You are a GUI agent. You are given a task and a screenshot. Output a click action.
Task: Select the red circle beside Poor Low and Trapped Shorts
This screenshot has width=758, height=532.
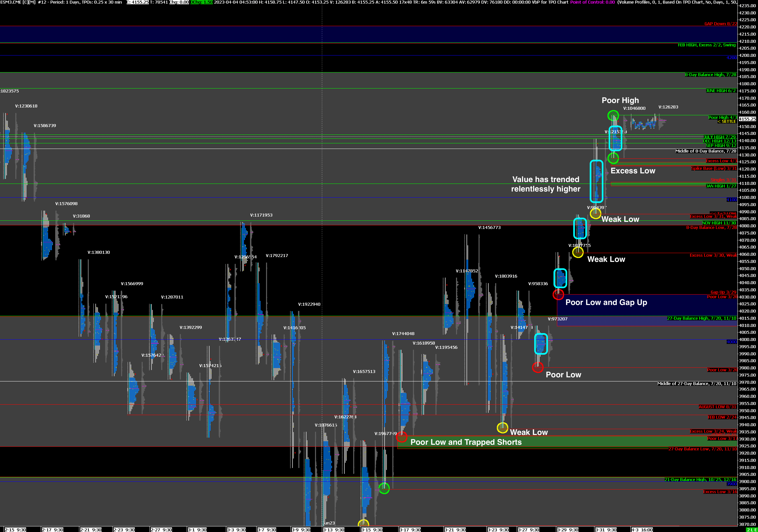point(402,437)
